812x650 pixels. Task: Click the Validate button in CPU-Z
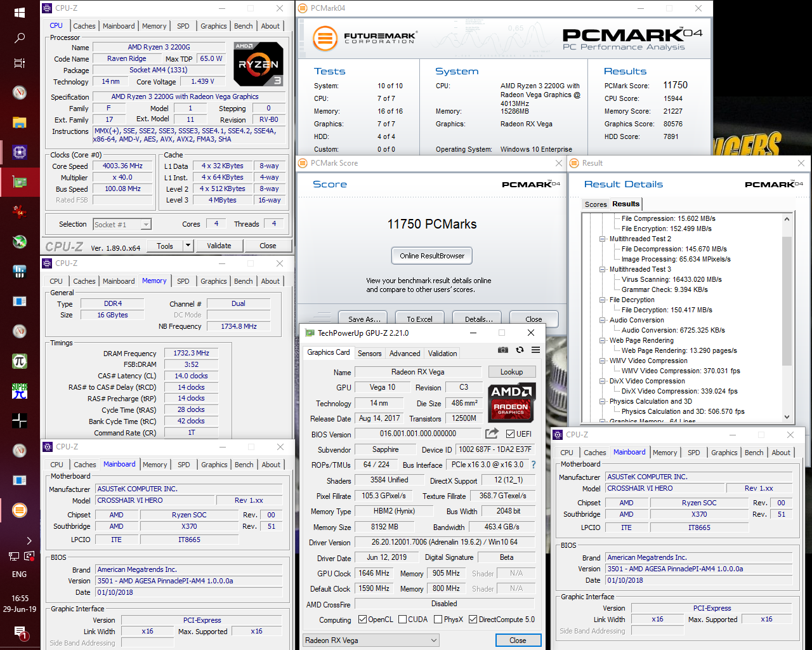219,246
